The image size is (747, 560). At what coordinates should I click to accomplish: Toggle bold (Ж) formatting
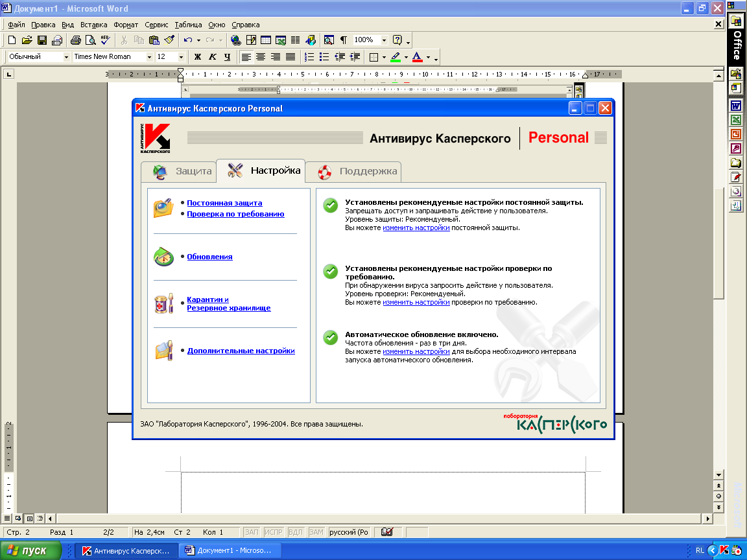(198, 57)
